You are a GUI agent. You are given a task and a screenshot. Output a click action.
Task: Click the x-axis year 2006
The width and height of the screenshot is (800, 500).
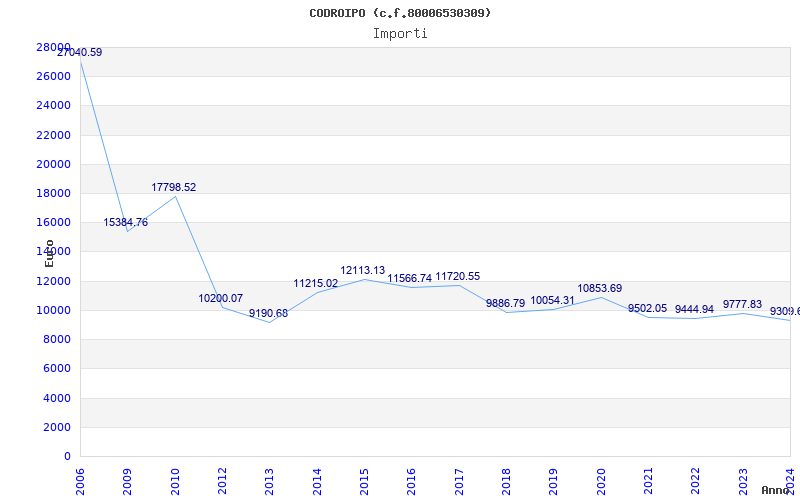pyautogui.click(x=81, y=482)
